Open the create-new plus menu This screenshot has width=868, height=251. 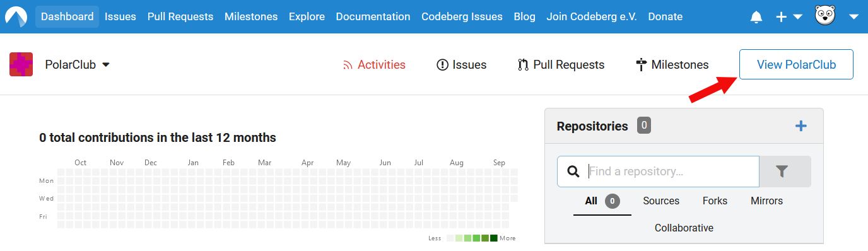tap(789, 17)
